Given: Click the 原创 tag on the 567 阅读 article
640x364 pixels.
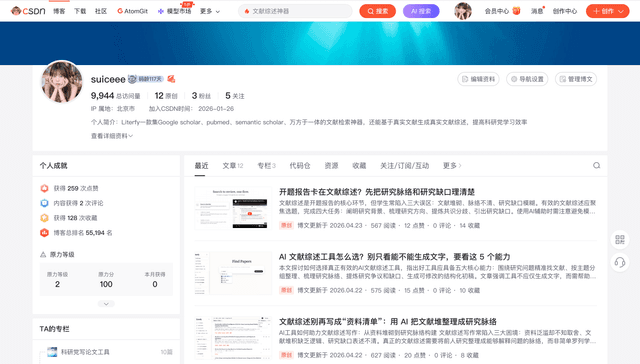Looking at the screenshot, I should click(x=286, y=225).
